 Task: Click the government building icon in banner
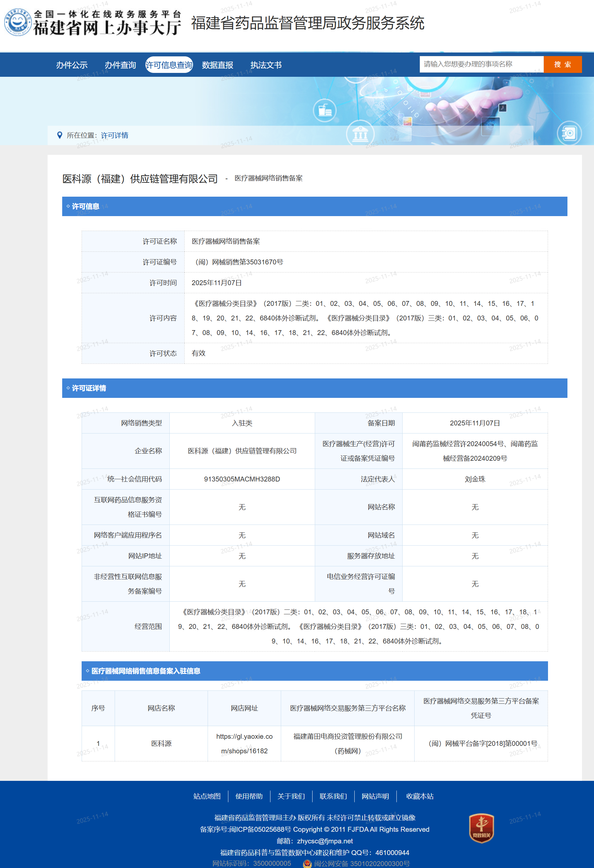[360, 133]
